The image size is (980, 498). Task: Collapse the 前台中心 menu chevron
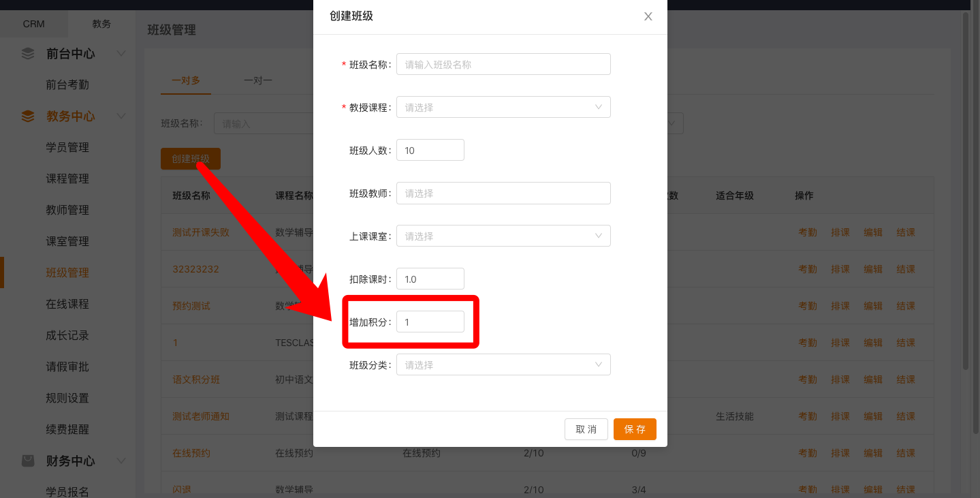point(121,54)
